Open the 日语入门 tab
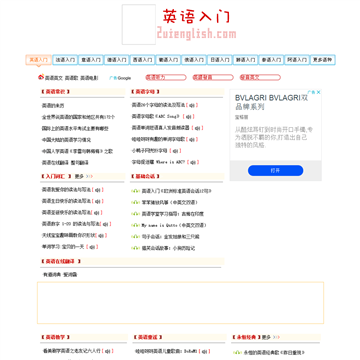 [219, 60]
